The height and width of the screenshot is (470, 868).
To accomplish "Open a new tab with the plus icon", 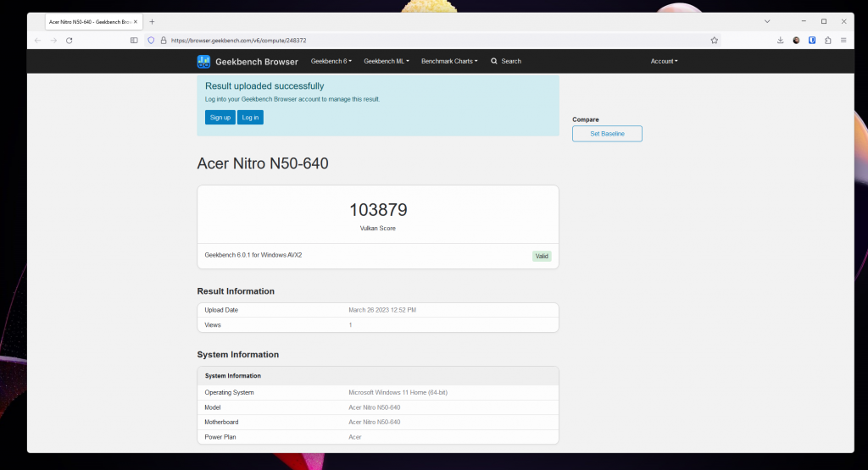I will coord(152,21).
